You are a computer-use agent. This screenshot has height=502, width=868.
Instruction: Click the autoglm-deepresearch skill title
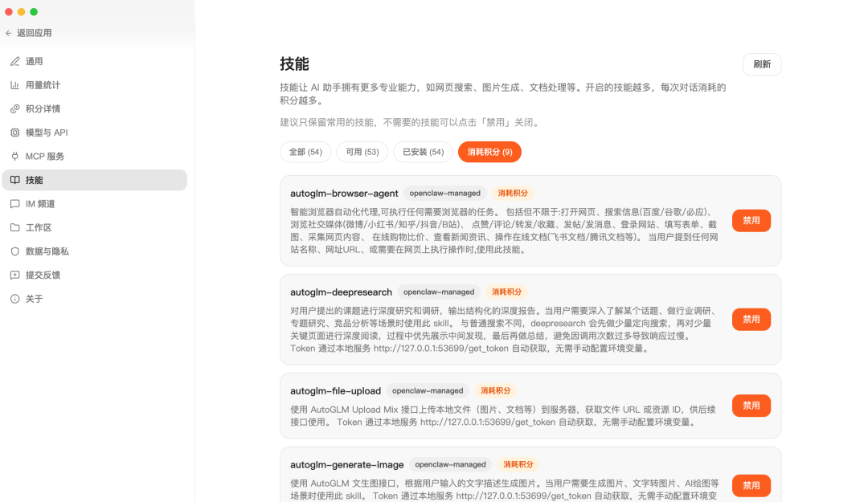(341, 292)
